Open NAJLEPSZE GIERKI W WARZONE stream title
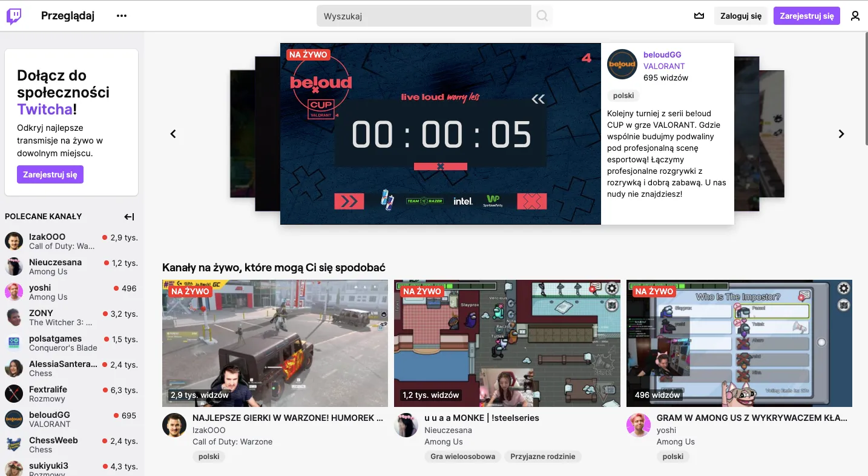The image size is (868, 476). click(288, 418)
